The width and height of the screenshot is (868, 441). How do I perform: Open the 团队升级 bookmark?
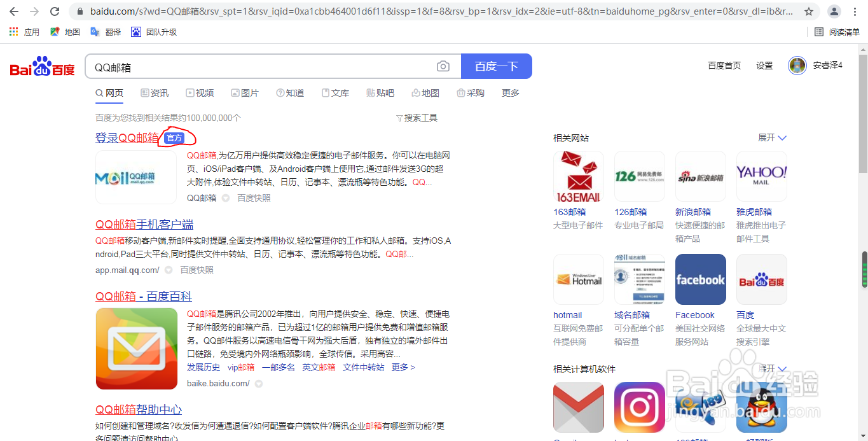(x=154, y=32)
